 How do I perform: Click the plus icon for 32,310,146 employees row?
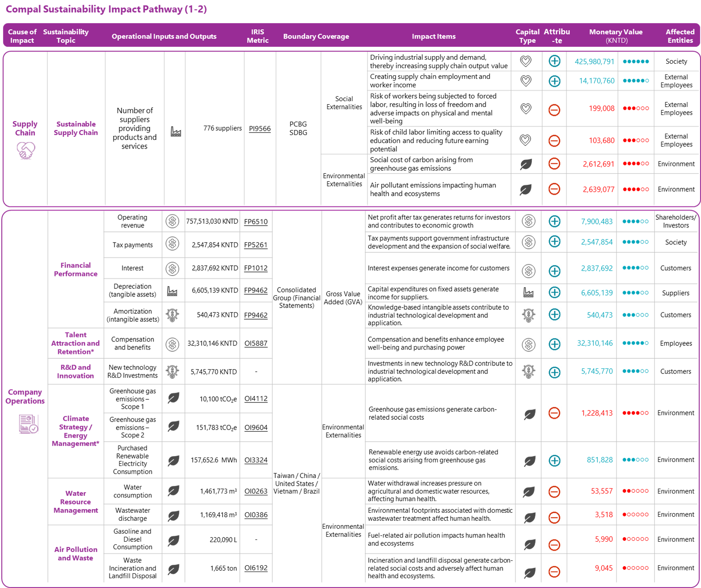pyautogui.click(x=554, y=344)
